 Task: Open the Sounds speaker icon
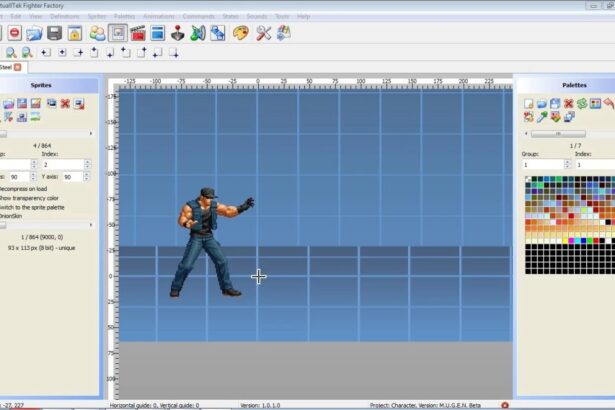198,33
